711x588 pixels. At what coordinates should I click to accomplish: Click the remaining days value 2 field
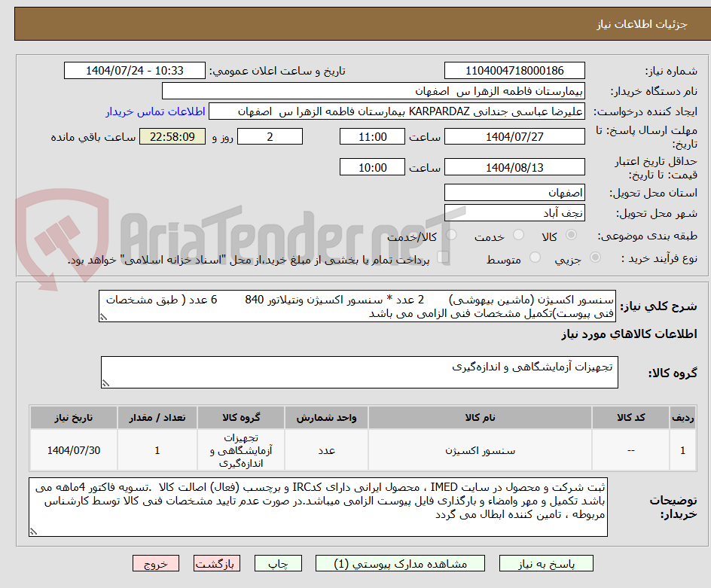pyautogui.click(x=273, y=136)
